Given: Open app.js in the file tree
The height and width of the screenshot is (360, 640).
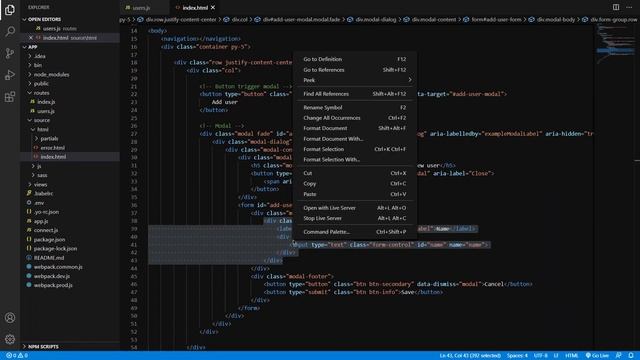Looking at the screenshot, I should 41,221.
